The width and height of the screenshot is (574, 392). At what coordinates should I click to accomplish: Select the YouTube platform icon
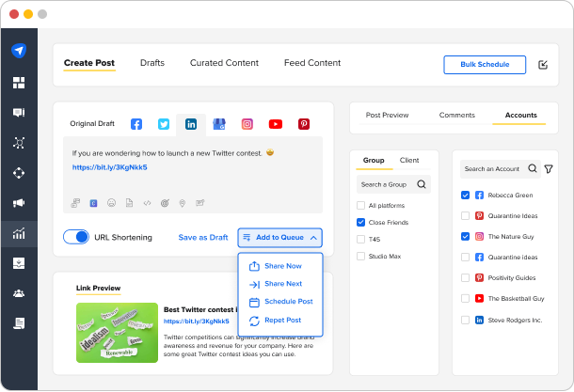[x=276, y=124]
